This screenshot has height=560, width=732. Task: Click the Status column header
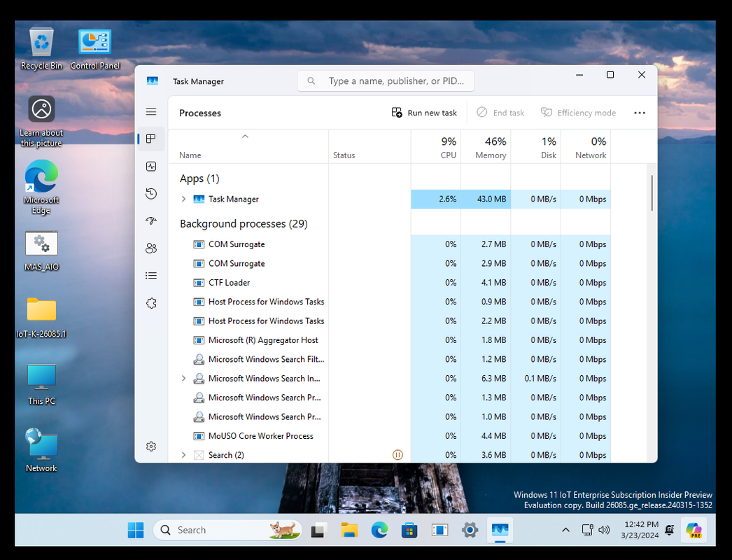click(369, 147)
